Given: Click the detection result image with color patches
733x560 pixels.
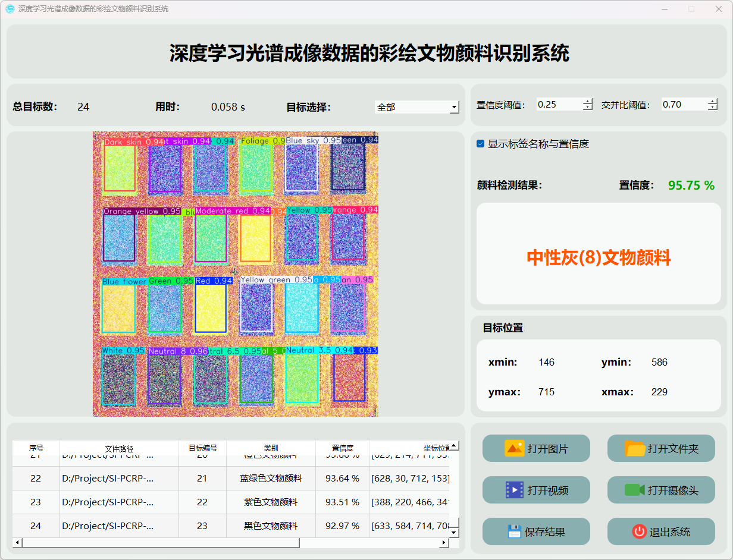Looking at the screenshot, I should pyautogui.click(x=236, y=273).
